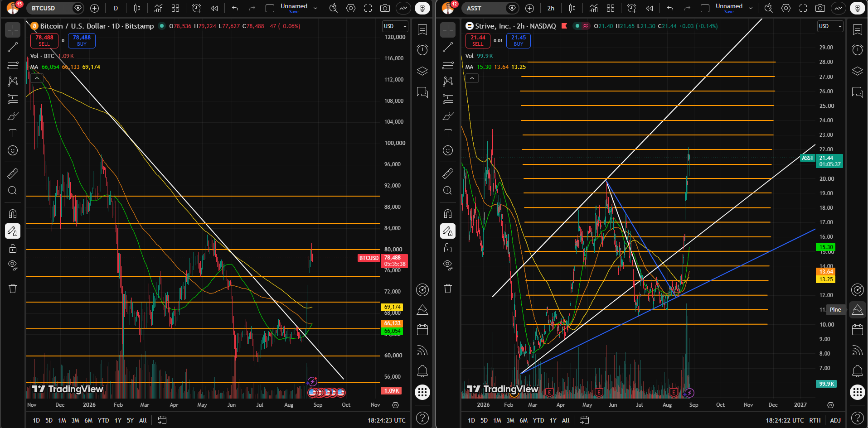This screenshot has width=868, height=428.
Task: Expand layout menu arrow beside Unnamed in ASST window
Action: point(751,8)
